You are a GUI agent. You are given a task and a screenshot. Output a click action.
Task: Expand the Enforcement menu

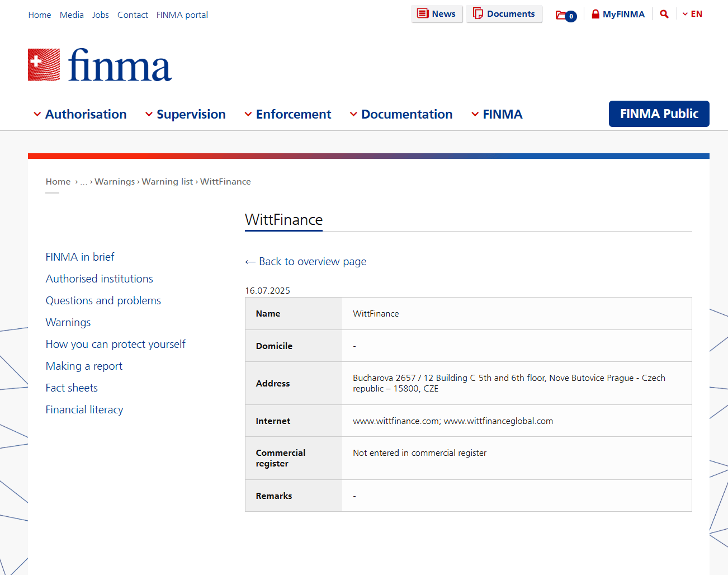click(x=287, y=114)
